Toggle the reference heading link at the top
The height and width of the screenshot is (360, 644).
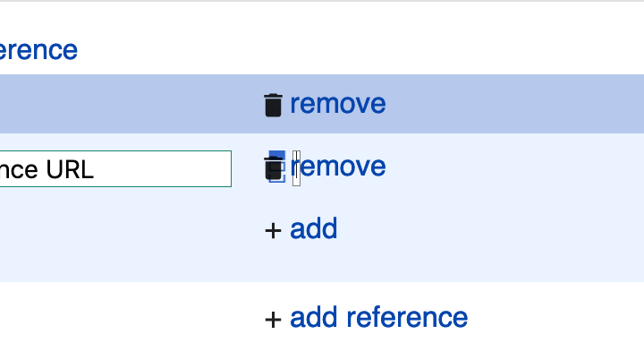tap(38, 50)
